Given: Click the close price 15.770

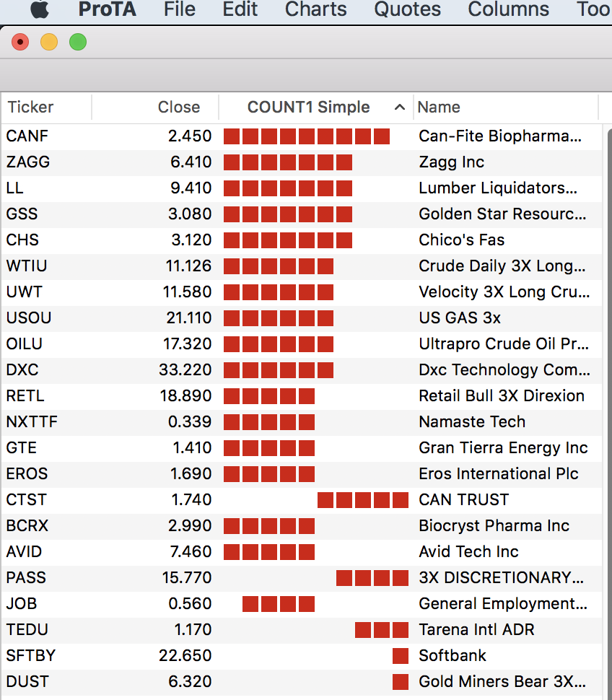Looking at the screenshot, I should (187, 577).
